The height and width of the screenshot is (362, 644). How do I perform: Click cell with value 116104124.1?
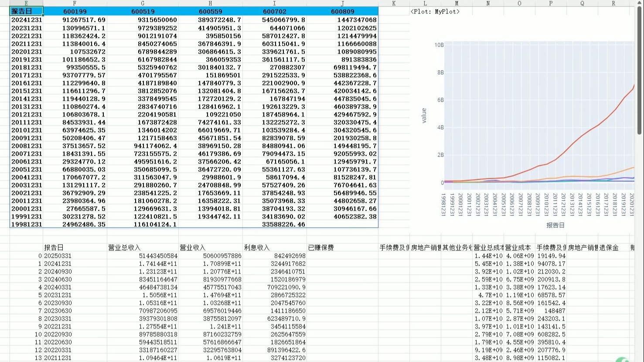tap(143, 224)
